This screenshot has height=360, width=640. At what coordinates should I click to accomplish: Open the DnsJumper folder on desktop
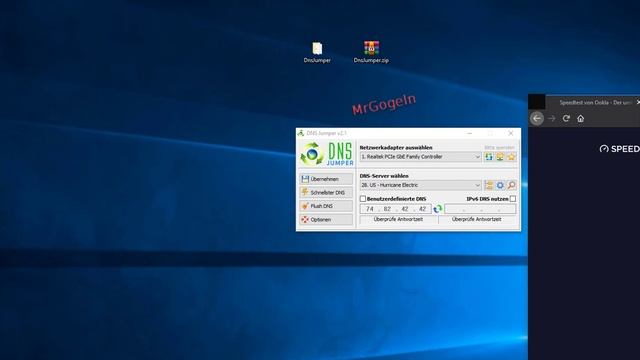(317, 52)
